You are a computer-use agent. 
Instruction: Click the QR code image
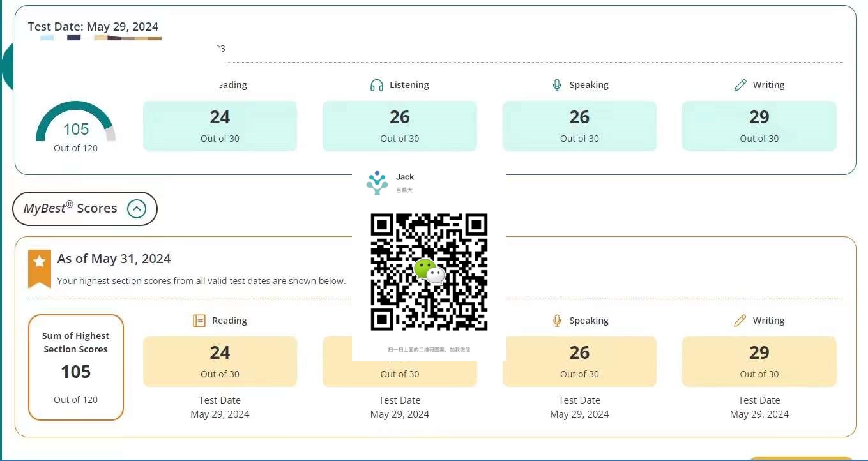pos(429,272)
